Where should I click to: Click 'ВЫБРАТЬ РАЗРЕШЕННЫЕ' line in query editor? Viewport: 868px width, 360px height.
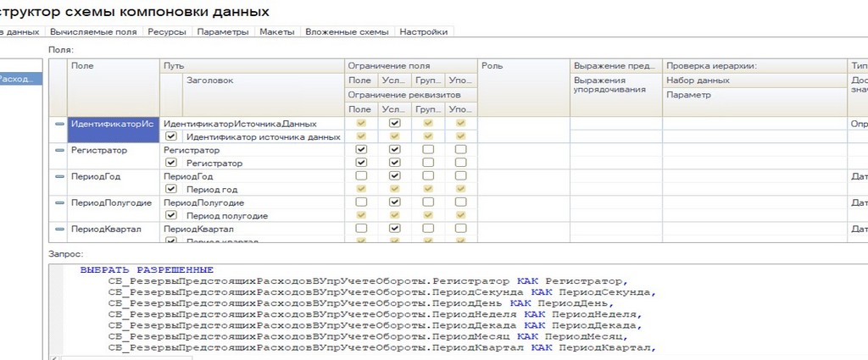(x=147, y=270)
